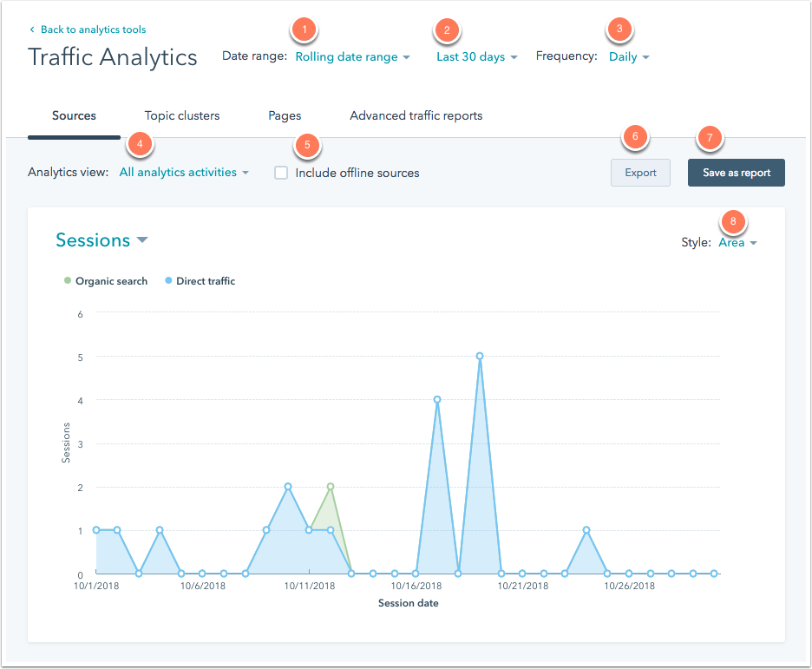812x669 pixels.
Task: Open the Pages tab
Action: pos(285,115)
